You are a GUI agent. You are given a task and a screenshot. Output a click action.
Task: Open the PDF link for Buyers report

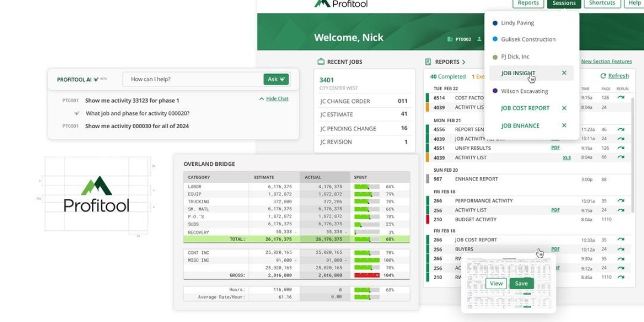(555, 249)
